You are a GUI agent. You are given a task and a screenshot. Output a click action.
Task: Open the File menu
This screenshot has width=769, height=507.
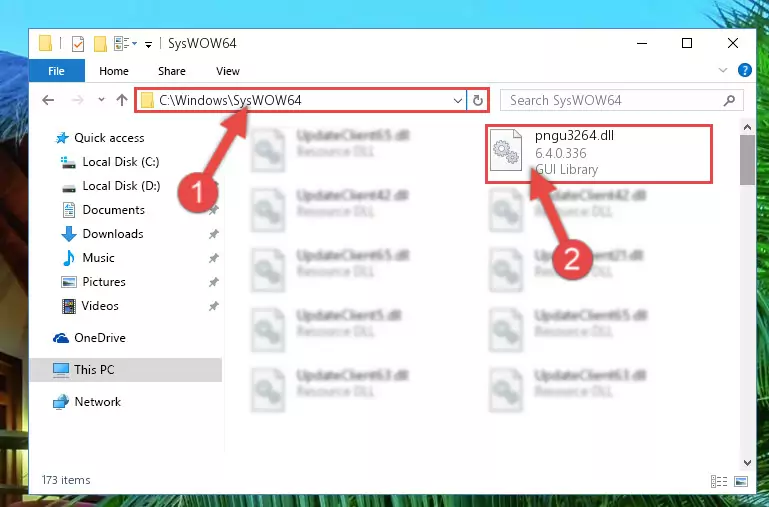click(x=56, y=71)
